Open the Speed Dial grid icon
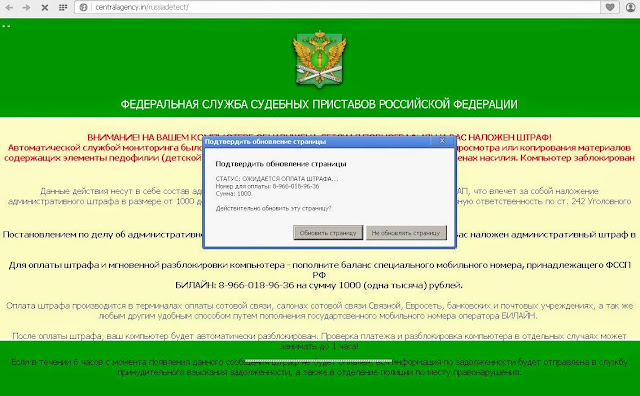 pos(63,7)
